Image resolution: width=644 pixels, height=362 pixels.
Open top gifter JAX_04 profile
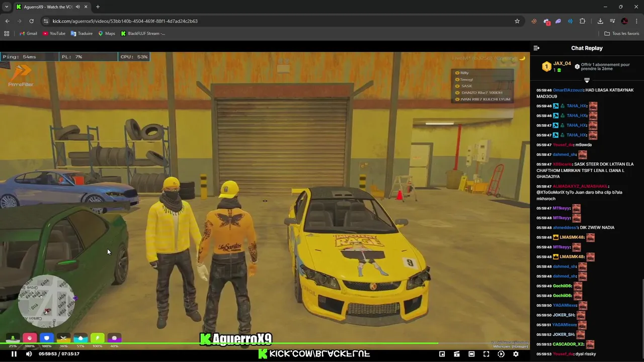(x=562, y=64)
